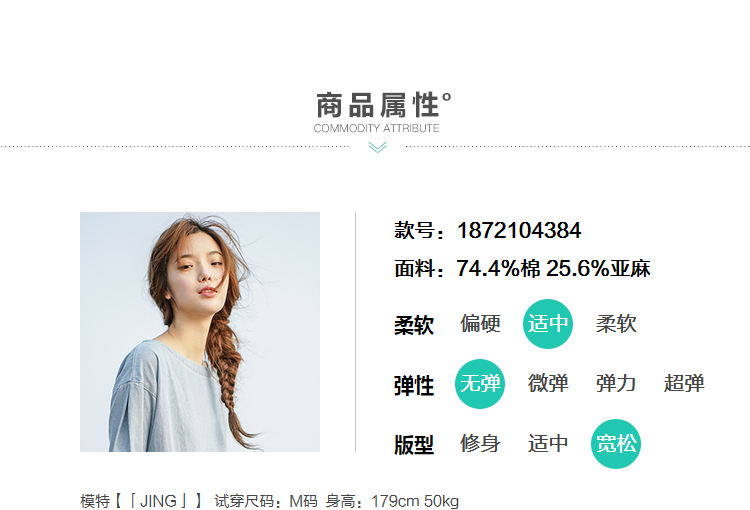Click the style number 1872104384
The image size is (750, 510).
tap(519, 231)
